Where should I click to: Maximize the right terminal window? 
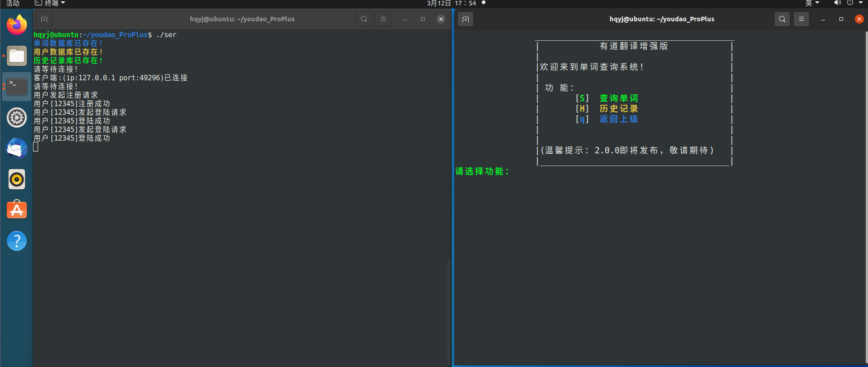pyautogui.click(x=841, y=19)
